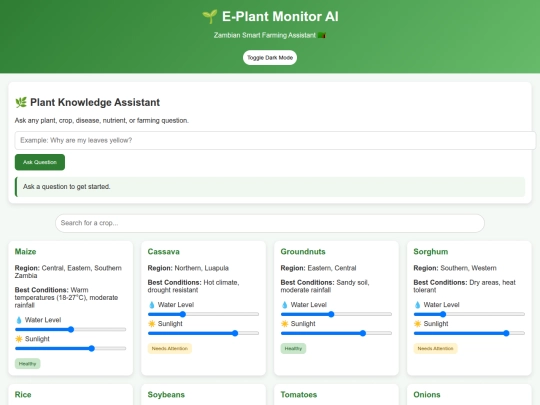Click the water drop icon in Cassava card

click(x=152, y=305)
